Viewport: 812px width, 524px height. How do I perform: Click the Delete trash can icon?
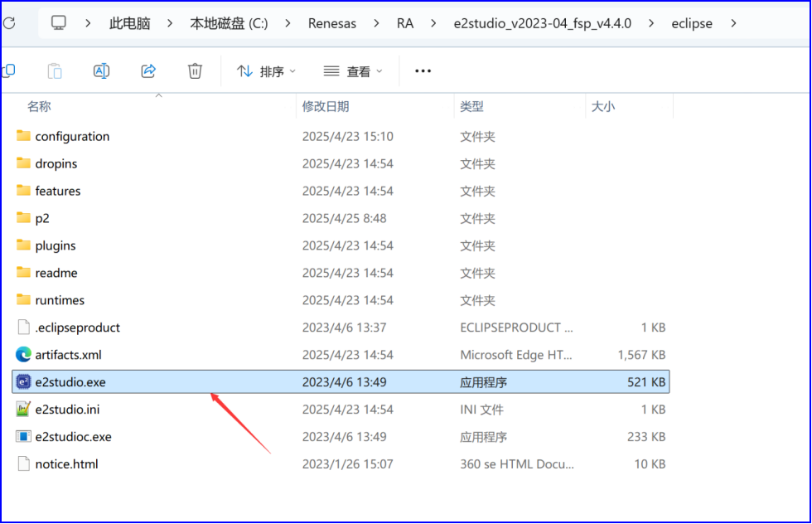coord(195,71)
